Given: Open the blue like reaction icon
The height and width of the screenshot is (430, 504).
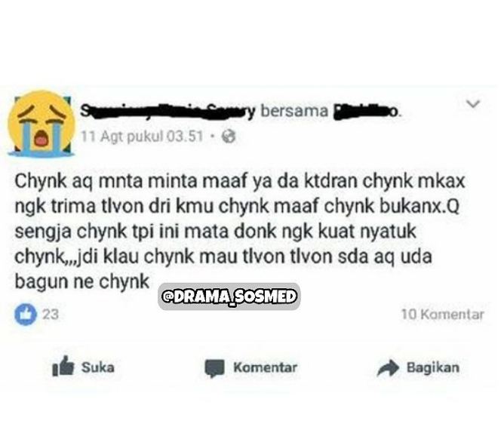Looking at the screenshot, I should (x=26, y=315).
